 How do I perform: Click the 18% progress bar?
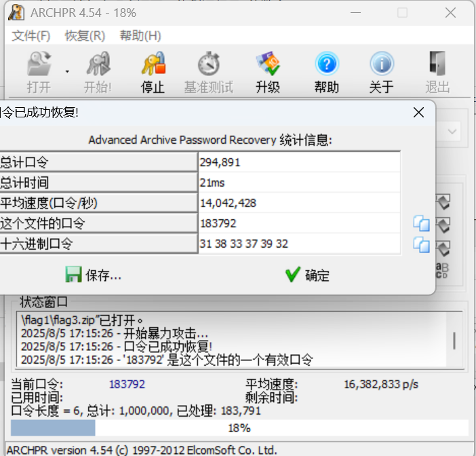[239, 427]
